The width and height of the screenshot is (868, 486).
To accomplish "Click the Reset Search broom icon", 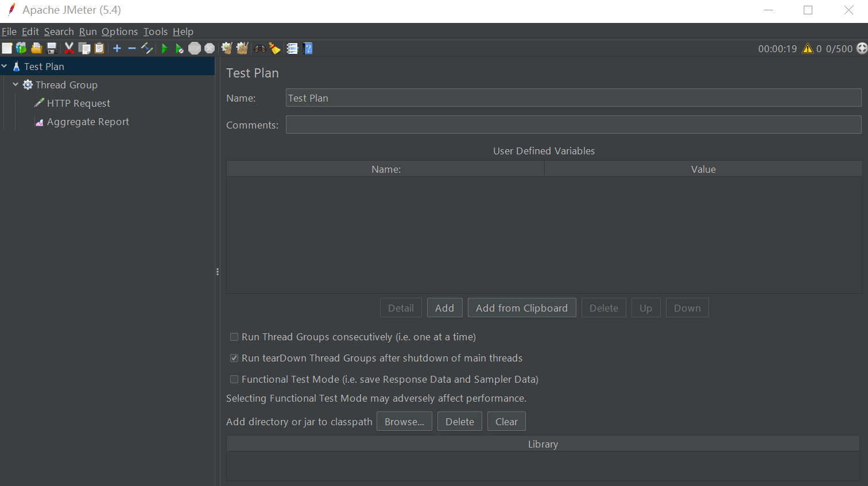I will point(275,48).
